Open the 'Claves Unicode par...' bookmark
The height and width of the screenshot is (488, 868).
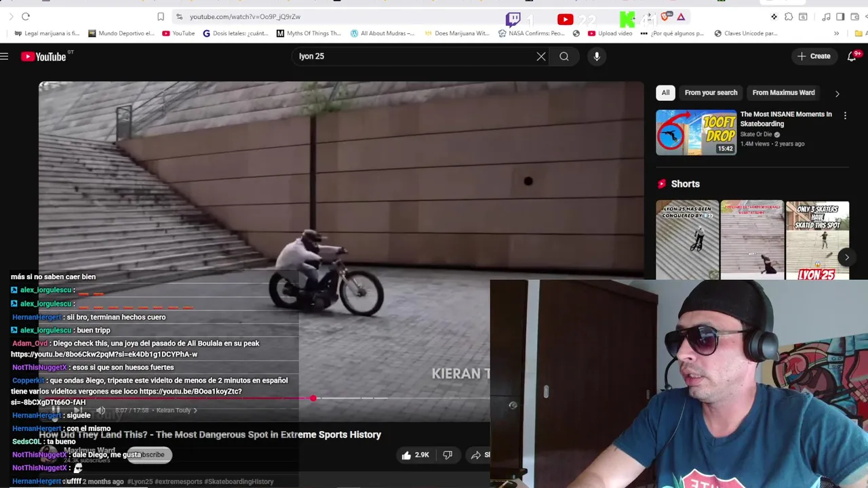point(745,33)
